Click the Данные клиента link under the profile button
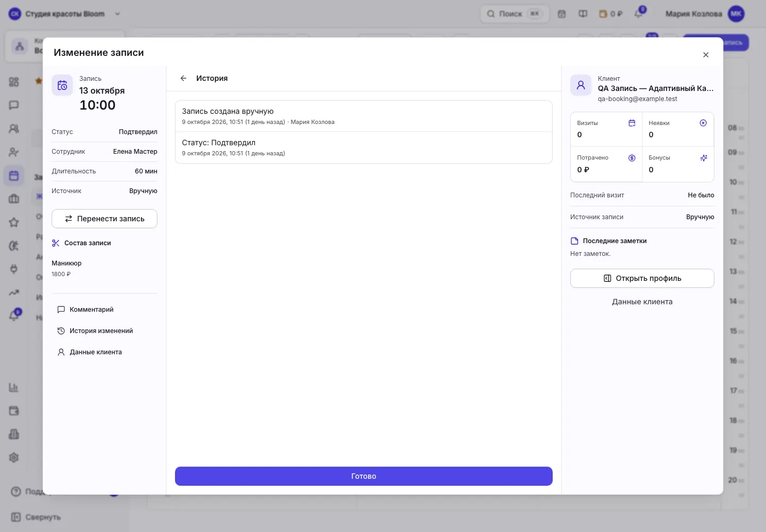766x532 pixels. click(642, 302)
